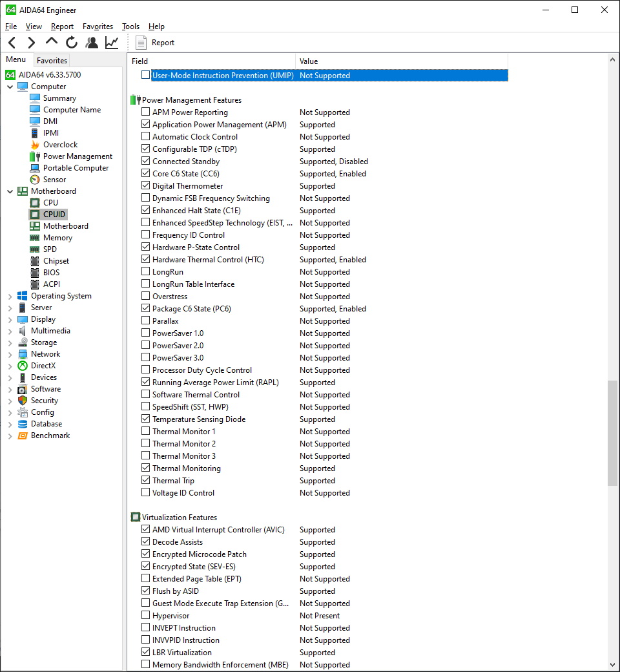Select the Computer Name tree item
Viewport: 620px width, 672px height.
point(72,110)
